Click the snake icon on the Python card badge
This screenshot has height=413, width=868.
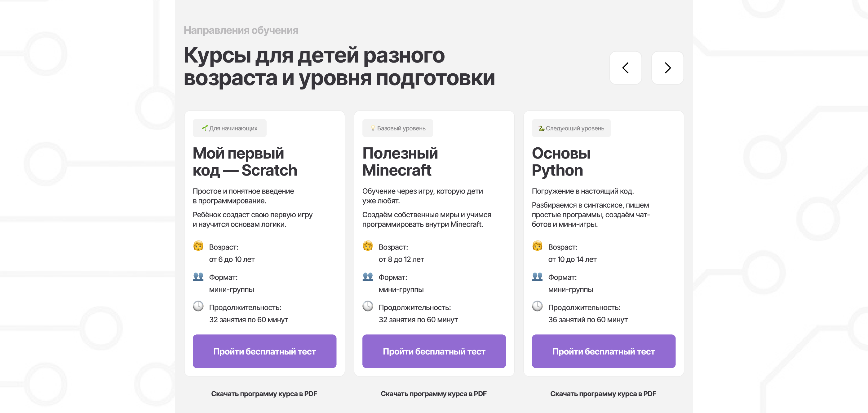click(x=542, y=128)
